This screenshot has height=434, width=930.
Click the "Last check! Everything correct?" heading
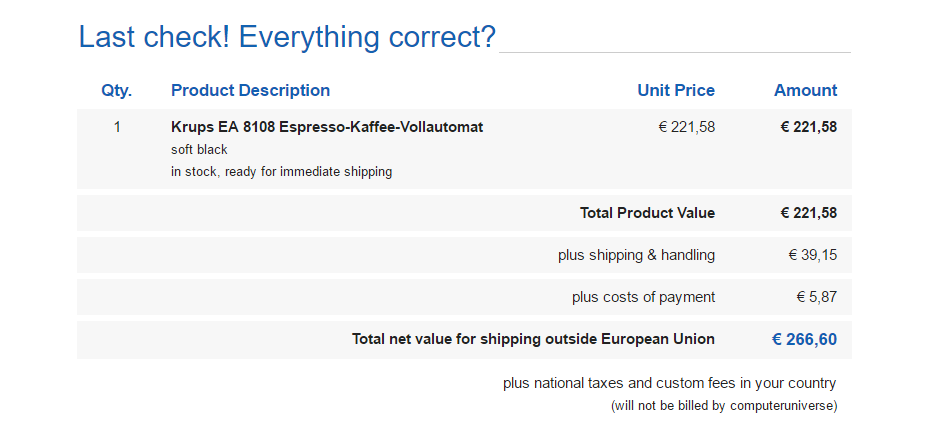pos(287,38)
